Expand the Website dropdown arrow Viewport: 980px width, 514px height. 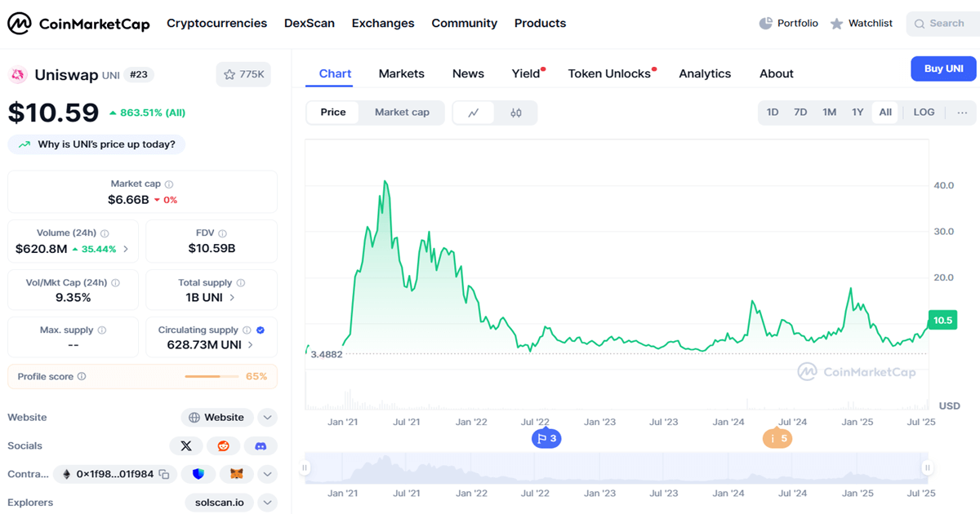267,418
